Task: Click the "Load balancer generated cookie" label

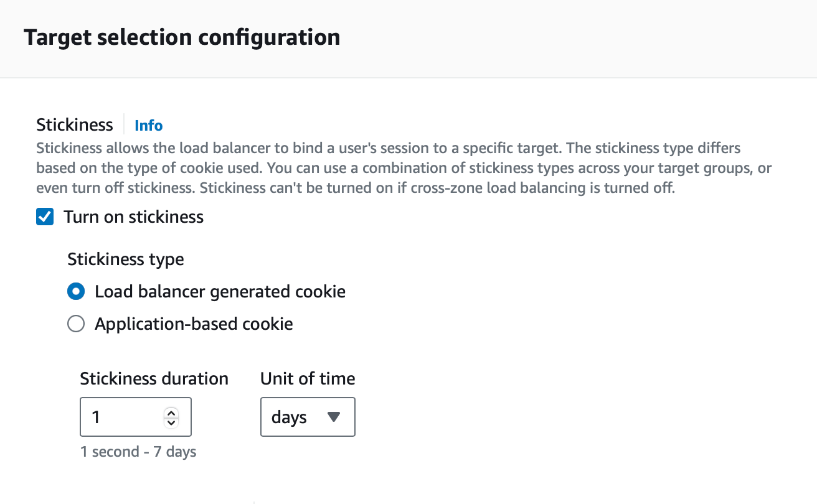Action: pyautogui.click(x=220, y=292)
